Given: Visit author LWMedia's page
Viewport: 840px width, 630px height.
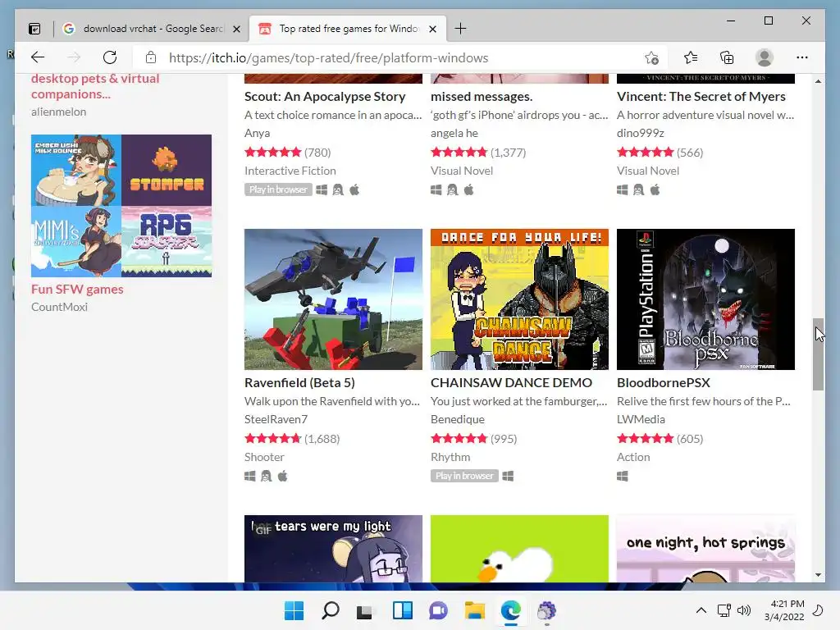Looking at the screenshot, I should [x=641, y=419].
